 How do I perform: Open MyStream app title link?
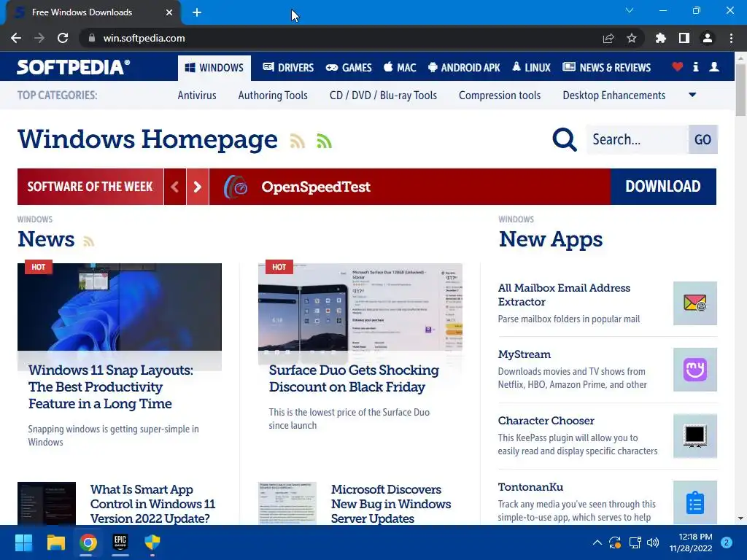[x=524, y=354]
